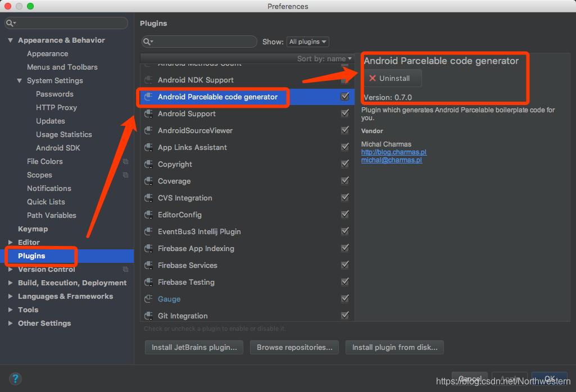Click the plugin icon beside EventBus3 Intellij Plugin
Viewport: 576px width, 392px height.
click(148, 232)
